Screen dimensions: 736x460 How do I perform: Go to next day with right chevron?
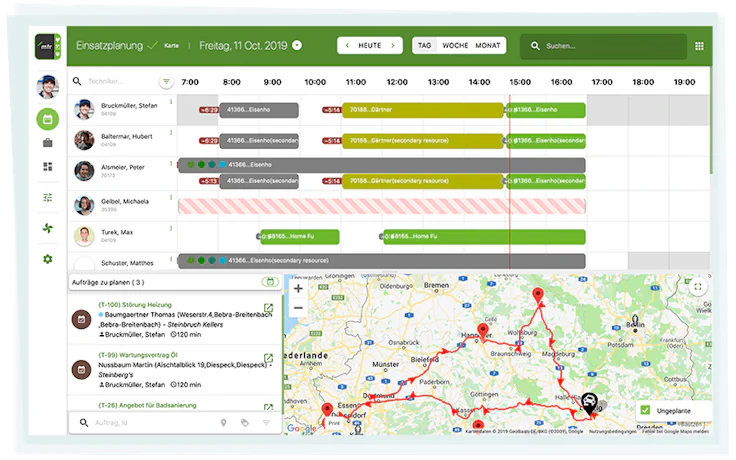(393, 46)
